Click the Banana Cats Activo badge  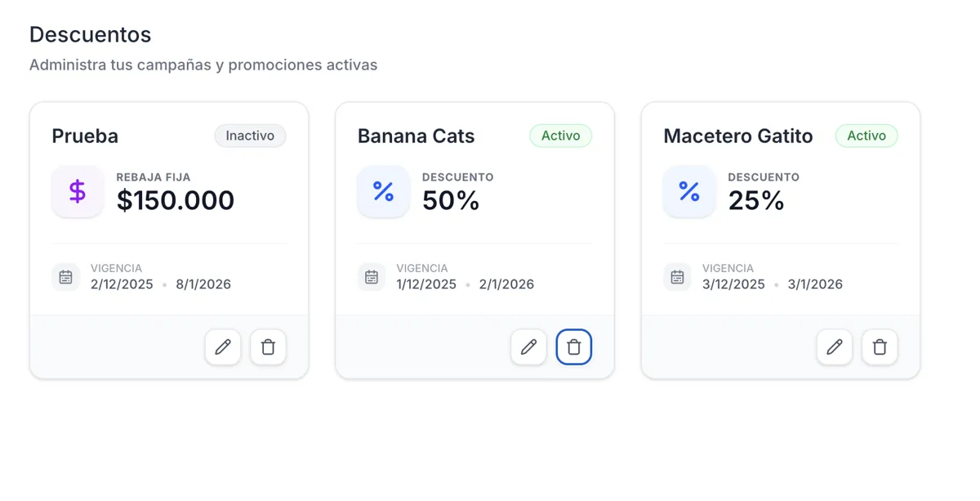pos(560,136)
